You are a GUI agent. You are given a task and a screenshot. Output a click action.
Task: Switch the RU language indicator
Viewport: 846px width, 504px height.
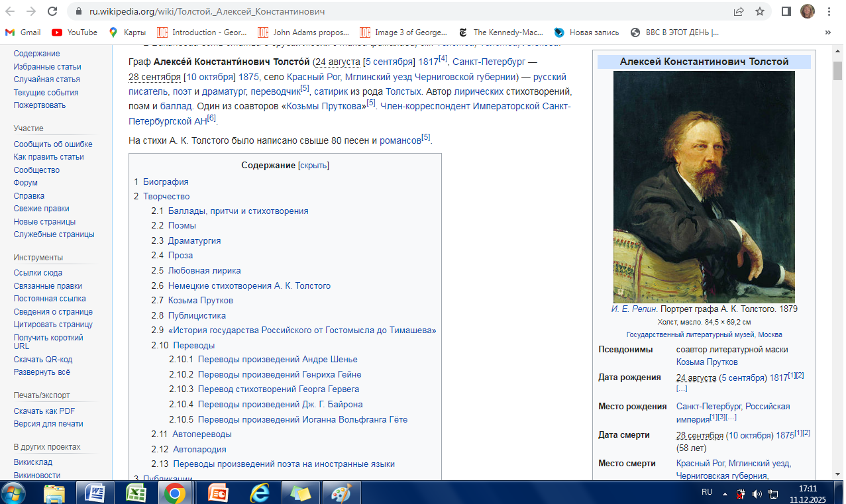(x=707, y=493)
